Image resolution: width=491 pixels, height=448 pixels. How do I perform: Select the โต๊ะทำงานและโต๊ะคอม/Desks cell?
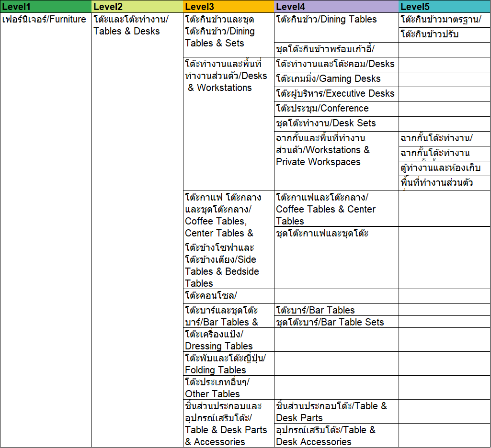coord(336,65)
